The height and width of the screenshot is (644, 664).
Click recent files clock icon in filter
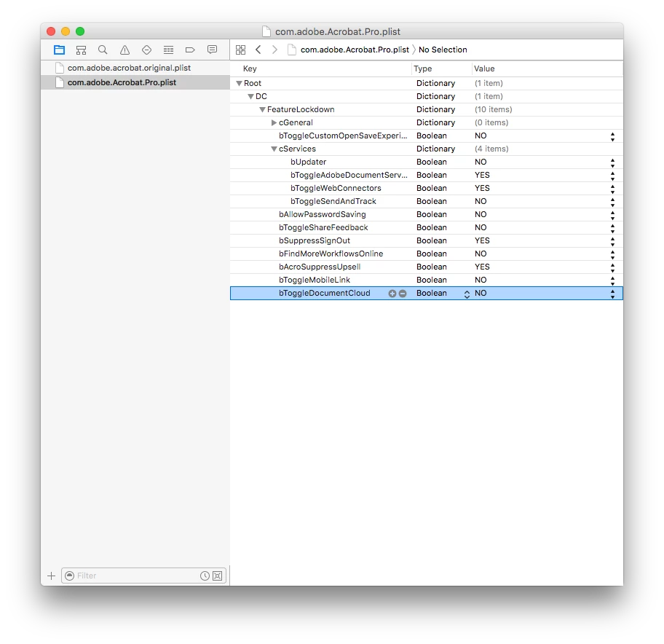205,576
